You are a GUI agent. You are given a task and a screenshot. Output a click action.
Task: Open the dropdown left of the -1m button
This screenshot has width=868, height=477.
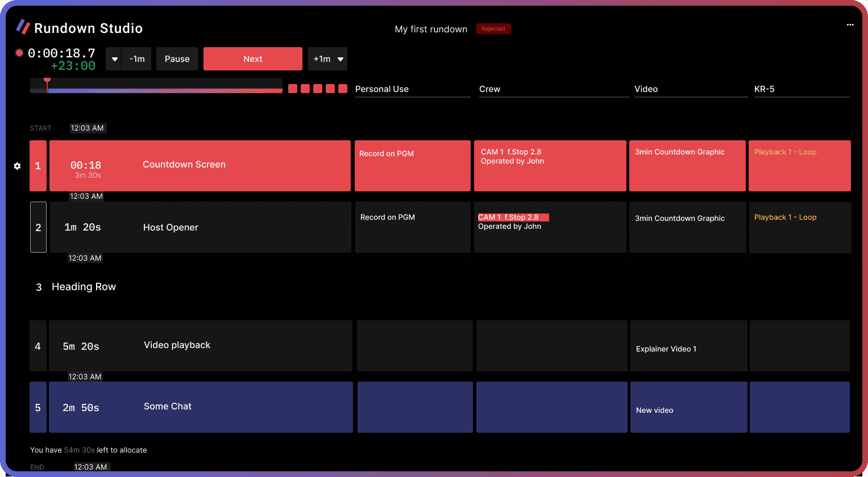pyautogui.click(x=114, y=58)
